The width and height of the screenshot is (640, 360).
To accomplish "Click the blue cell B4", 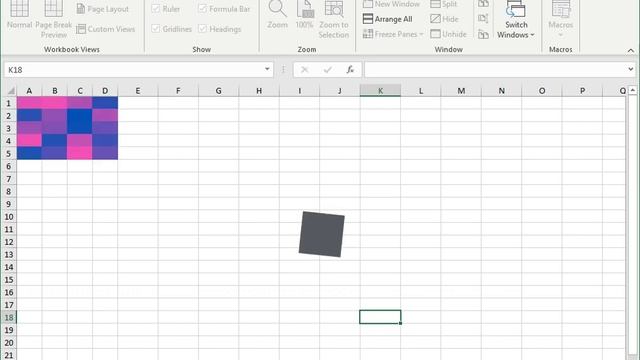I will pyautogui.click(x=54, y=141).
